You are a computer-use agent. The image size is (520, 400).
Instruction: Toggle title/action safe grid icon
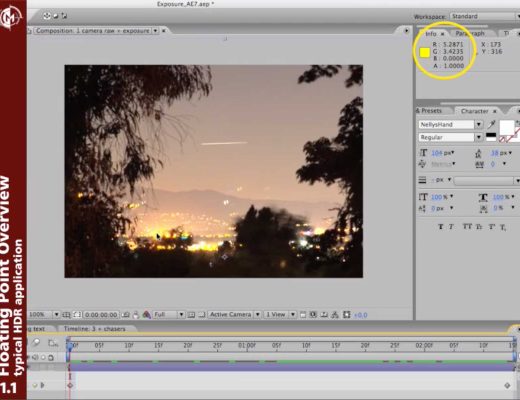[x=67, y=315]
